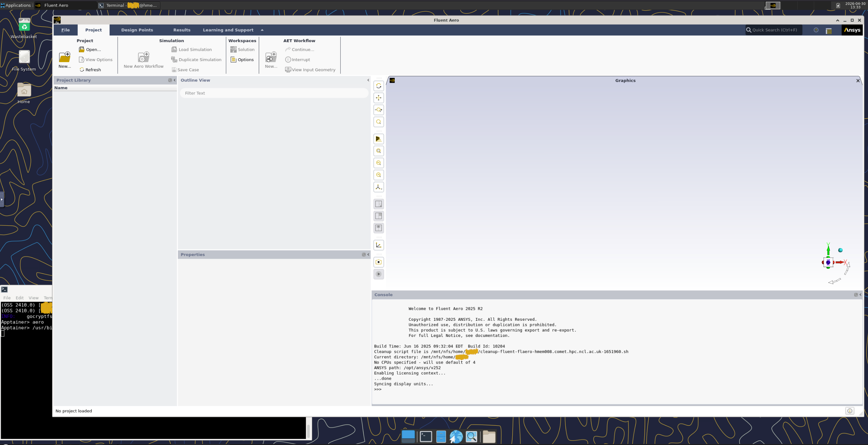
Task: Click the fit to window magnifier icon
Action: coord(379,122)
